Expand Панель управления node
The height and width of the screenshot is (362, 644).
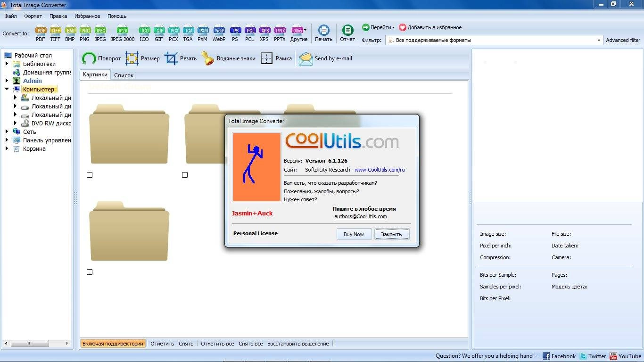tap(7, 140)
